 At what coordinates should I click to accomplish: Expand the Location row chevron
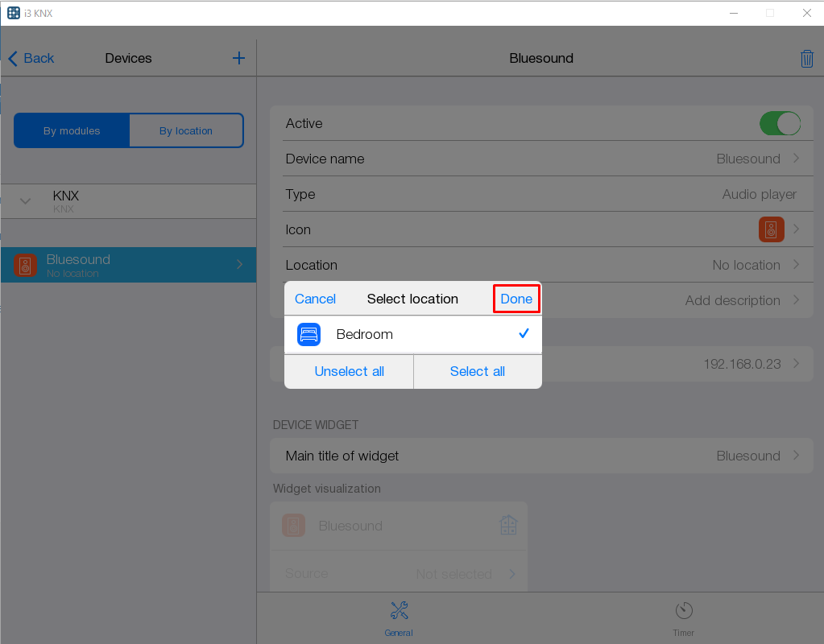click(796, 265)
